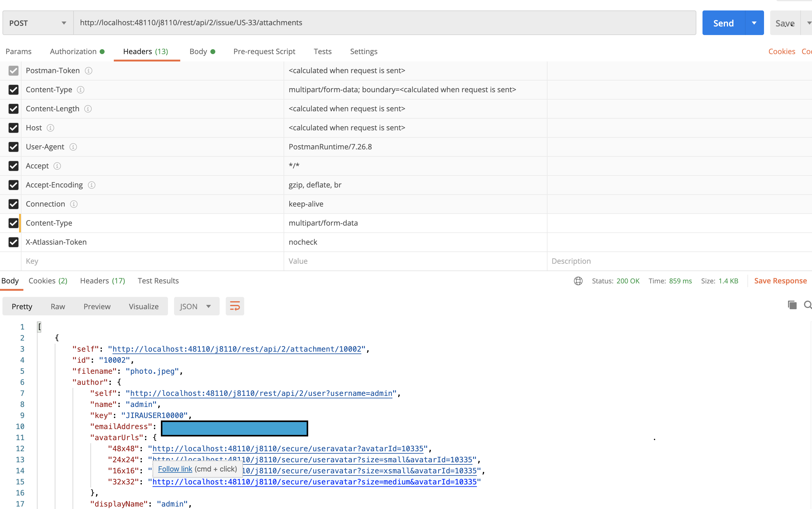
Task: Click the request URL input field
Action: click(x=384, y=23)
